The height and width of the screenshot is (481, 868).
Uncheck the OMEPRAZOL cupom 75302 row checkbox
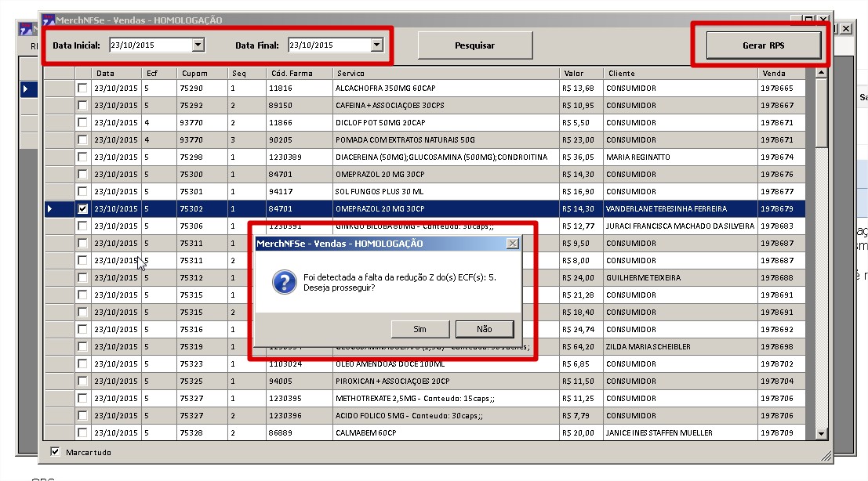click(82, 209)
